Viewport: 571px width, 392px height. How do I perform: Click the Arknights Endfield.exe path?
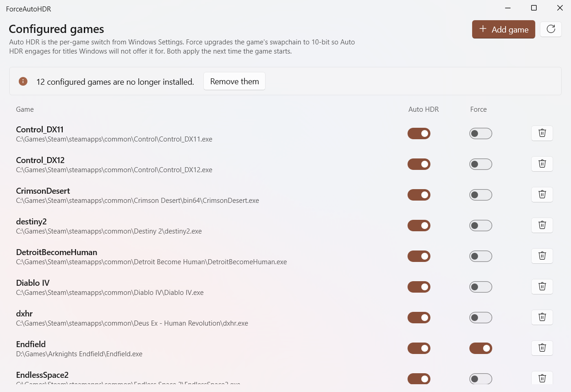79,354
